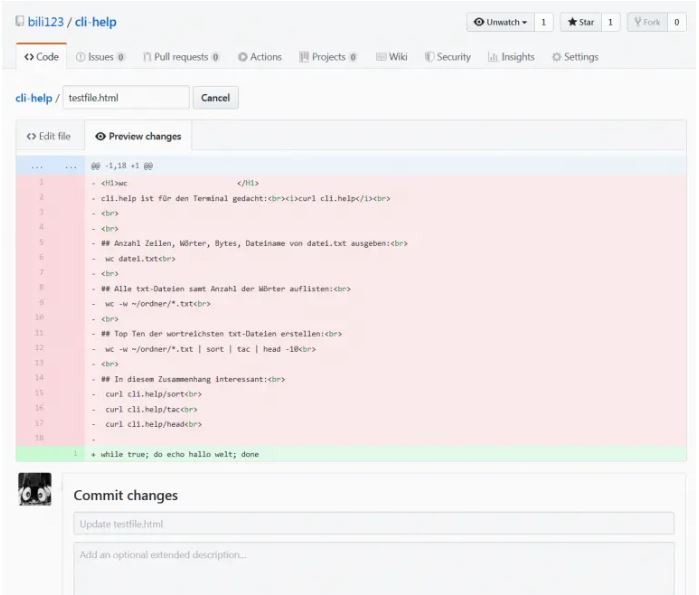Click the code brackets icon on Edit file
This screenshot has height=595, width=699.
[31, 136]
